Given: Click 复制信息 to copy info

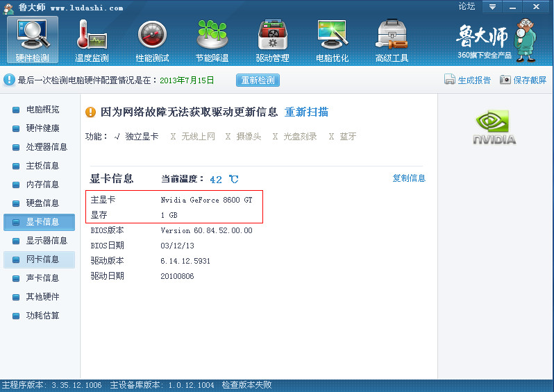Looking at the screenshot, I should click(409, 178).
